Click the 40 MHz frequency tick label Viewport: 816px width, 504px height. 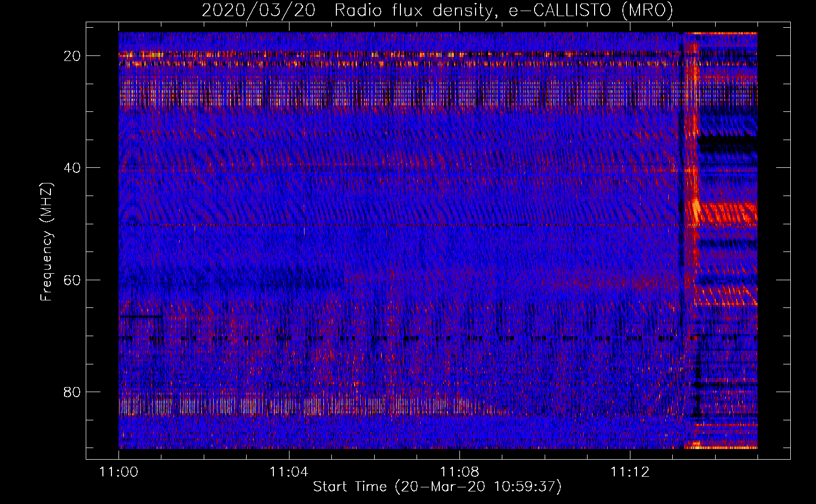tap(72, 168)
